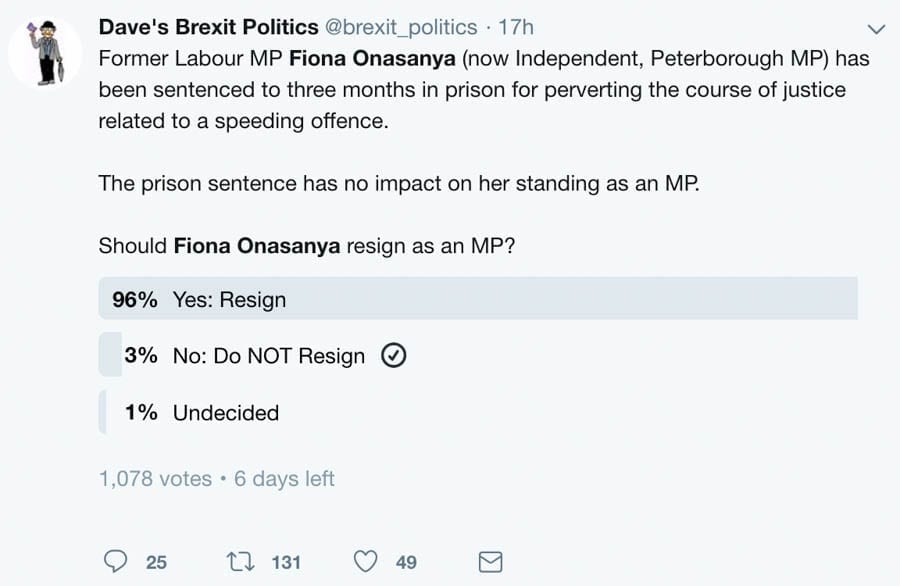Click the 131 retweets count

click(x=286, y=562)
